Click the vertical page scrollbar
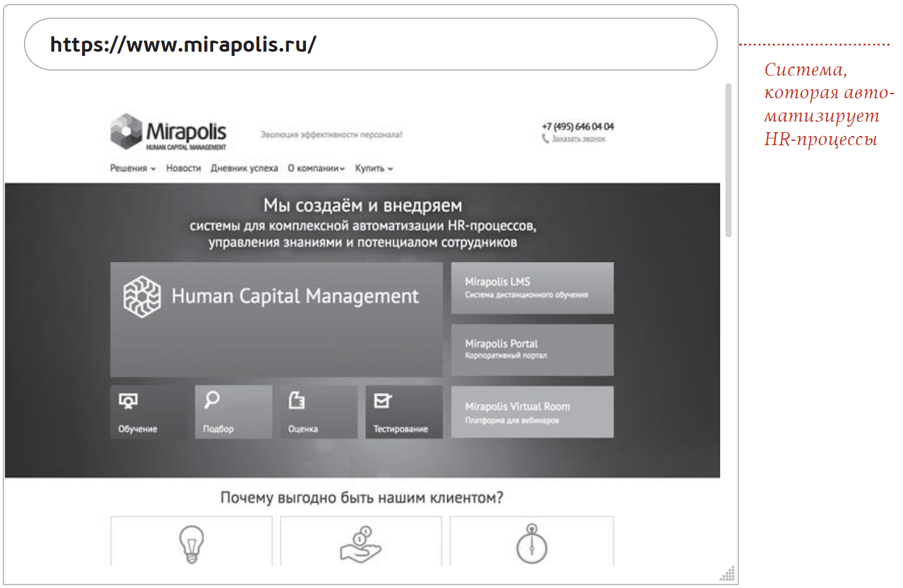The width and height of the screenshot is (903, 588). pos(729,160)
